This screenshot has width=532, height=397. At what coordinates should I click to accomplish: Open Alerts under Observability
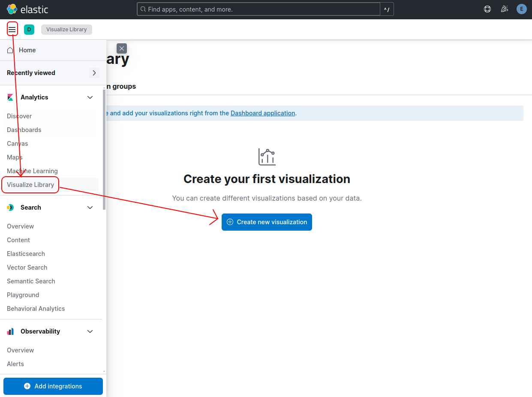tap(15, 364)
